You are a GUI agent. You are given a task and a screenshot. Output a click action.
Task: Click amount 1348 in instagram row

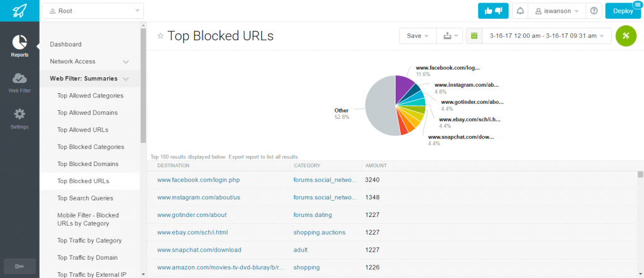[x=372, y=197]
